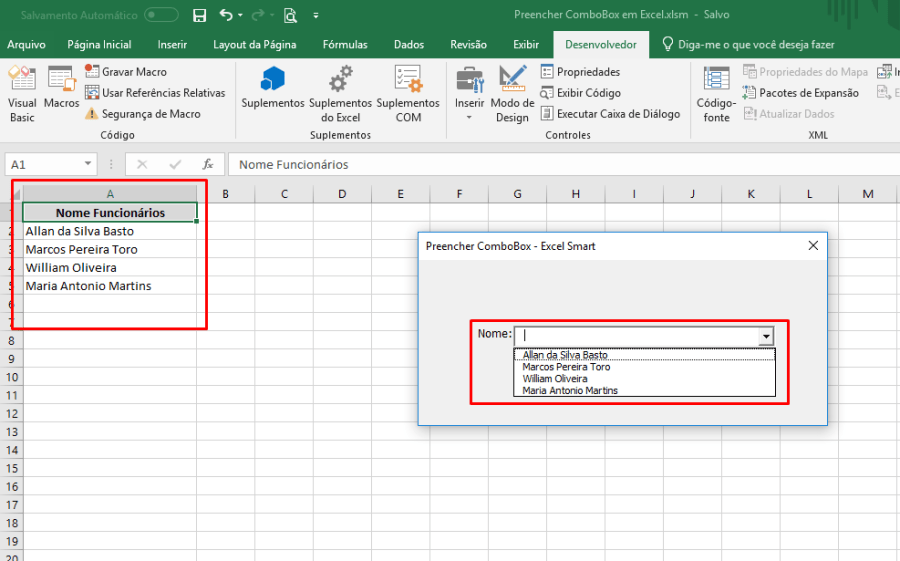Choose Marcos Pereira Toro in dropdown list
This screenshot has height=561, width=900.
[x=644, y=367]
